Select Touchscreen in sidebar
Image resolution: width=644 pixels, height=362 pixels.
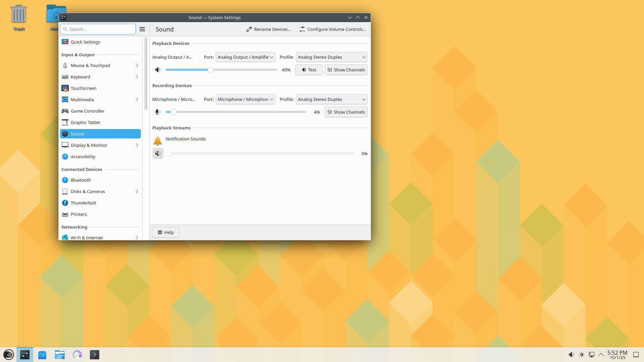coord(100,88)
